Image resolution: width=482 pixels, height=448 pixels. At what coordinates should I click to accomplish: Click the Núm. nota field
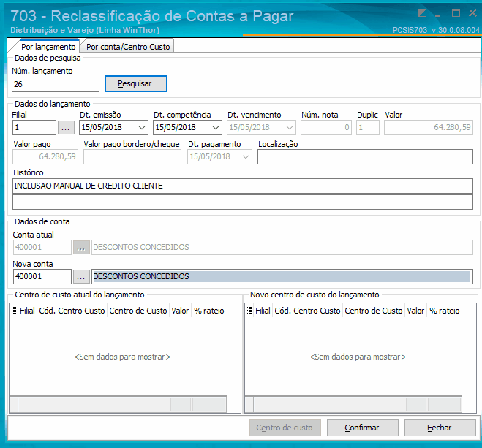point(325,127)
